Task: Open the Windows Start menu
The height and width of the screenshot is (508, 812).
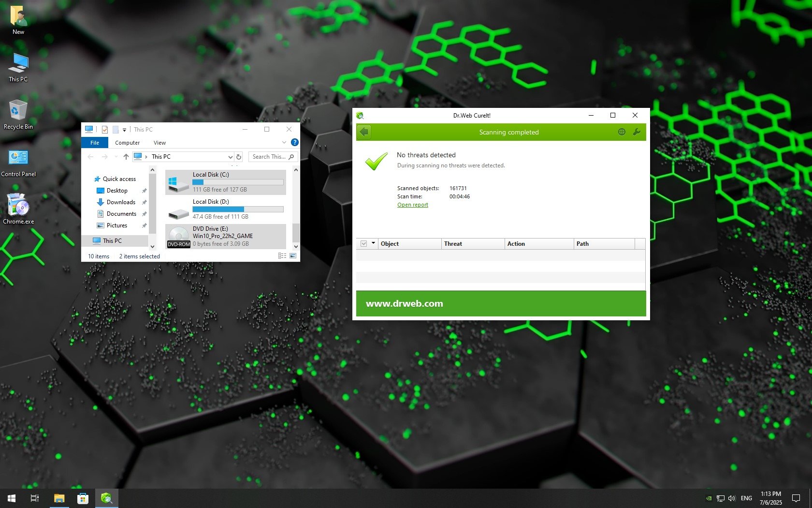Action: [12, 498]
